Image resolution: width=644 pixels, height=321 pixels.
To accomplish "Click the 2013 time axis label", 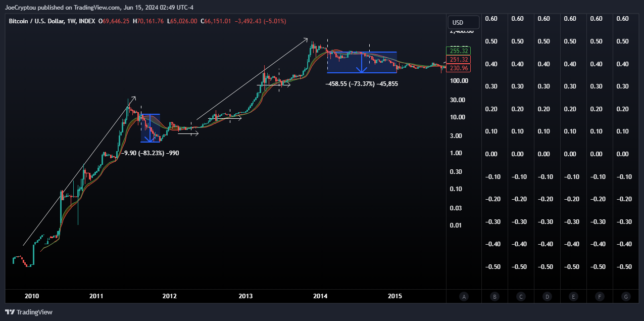I will pyautogui.click(x=245, y=296).
